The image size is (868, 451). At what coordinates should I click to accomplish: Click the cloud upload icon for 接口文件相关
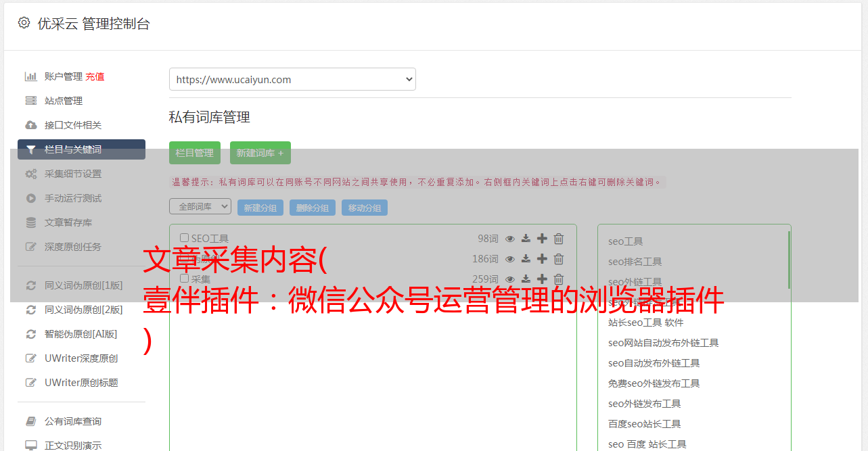pos(31,125)
